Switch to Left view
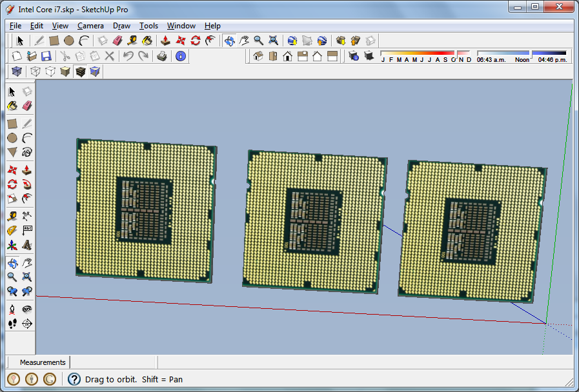The height and width of the screenshot is (392, 579). coord(332,56)
